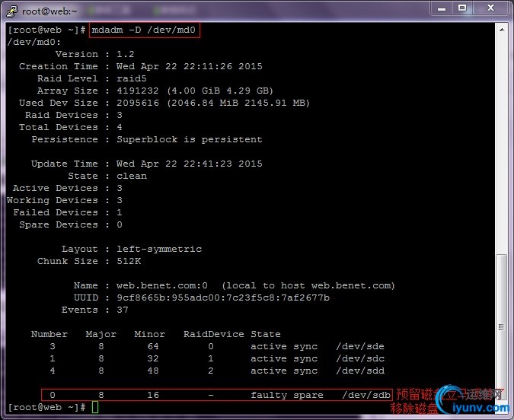Click the 'Failed Devices' label
This screenshot has width=514, height=420.
pyautogui.click(x=55, y=212)
